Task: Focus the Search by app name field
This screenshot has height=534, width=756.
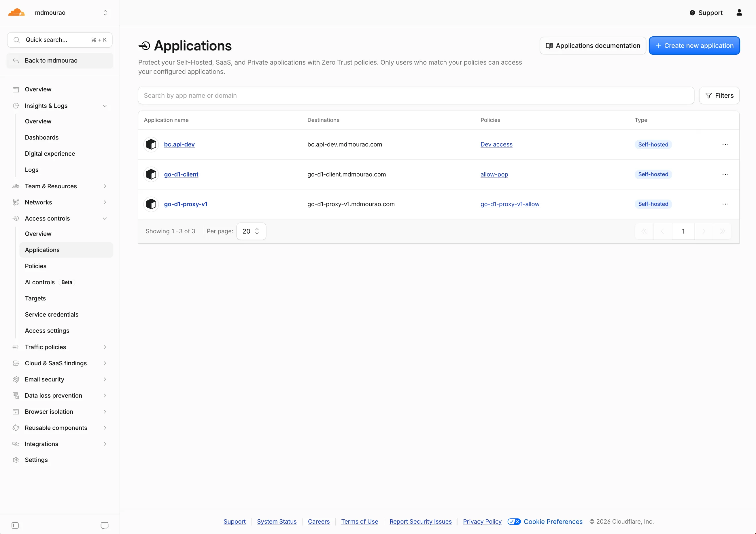Action: 416,95
